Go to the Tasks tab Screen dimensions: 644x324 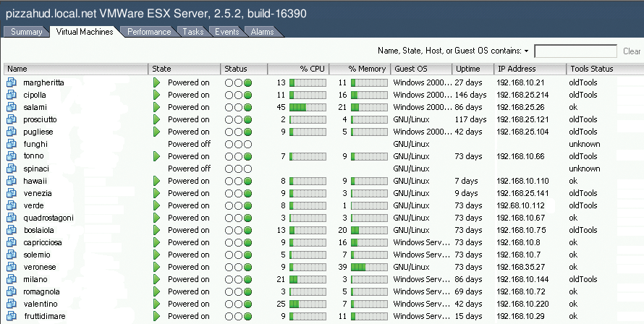click(193, 32)
